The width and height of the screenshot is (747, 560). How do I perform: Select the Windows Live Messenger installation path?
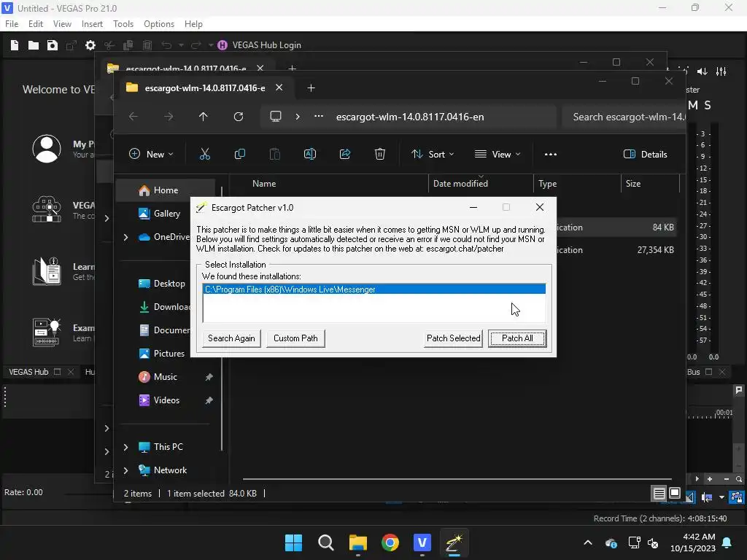point(374,289)
